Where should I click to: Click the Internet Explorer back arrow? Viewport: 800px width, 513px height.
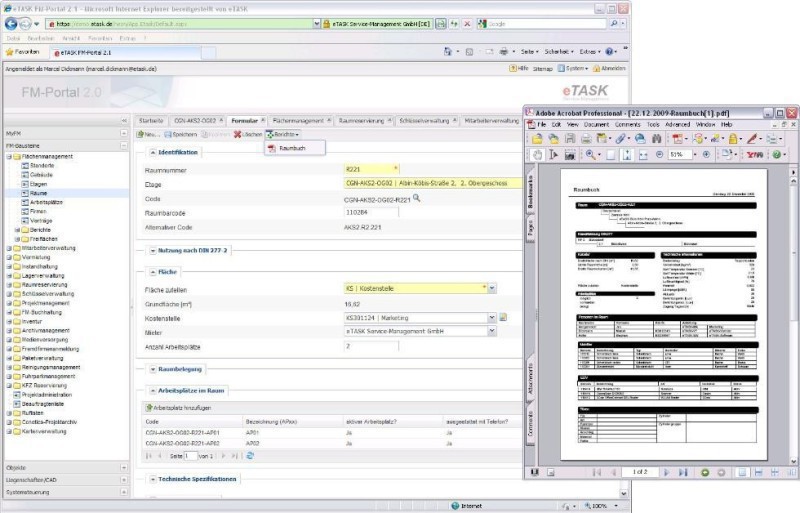click(11, 23)
